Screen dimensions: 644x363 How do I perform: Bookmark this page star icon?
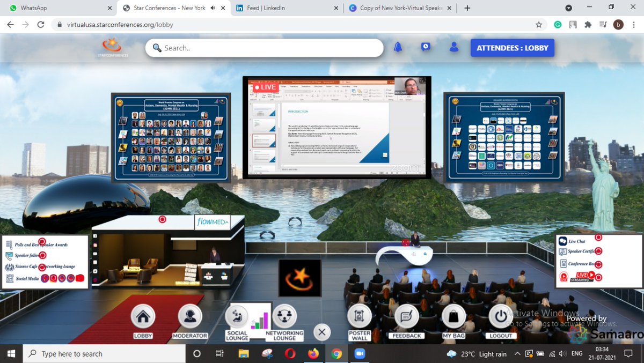click(539, 25)
